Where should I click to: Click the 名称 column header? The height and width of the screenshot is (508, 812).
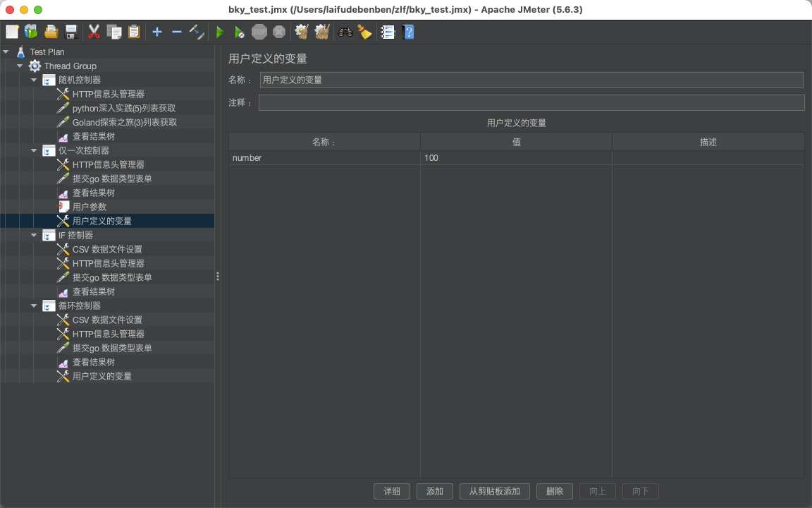point(325,142)
